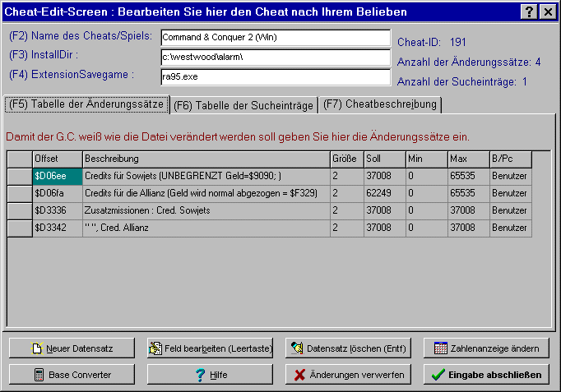
Task: Click the title bar help question button
Action: click(x=529, y=12)
